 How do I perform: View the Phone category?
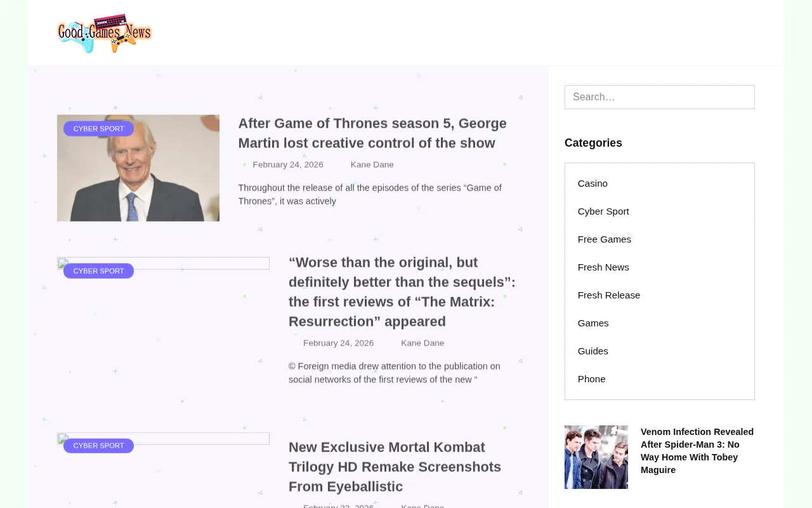pyautogui.click(x=591, y=378)
